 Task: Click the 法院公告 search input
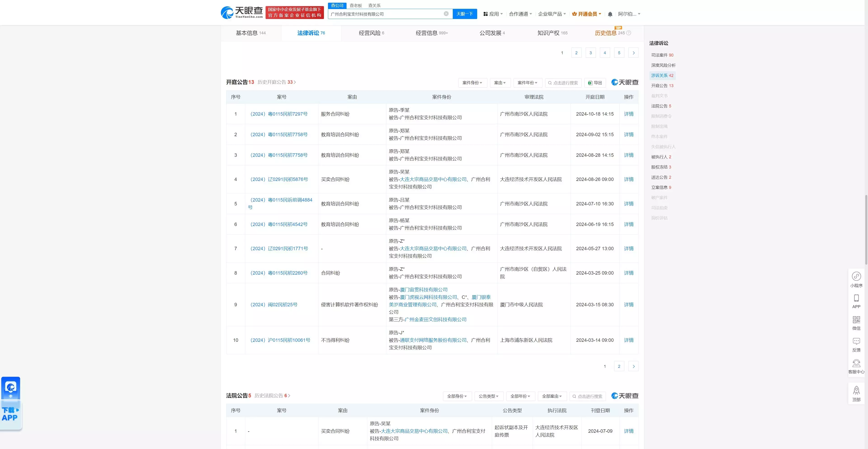pyautogui.click(x=588, y=397)
